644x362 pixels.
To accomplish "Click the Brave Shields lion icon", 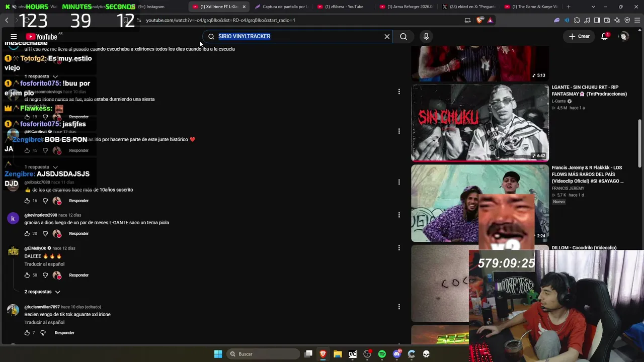I will click(479, 20).
